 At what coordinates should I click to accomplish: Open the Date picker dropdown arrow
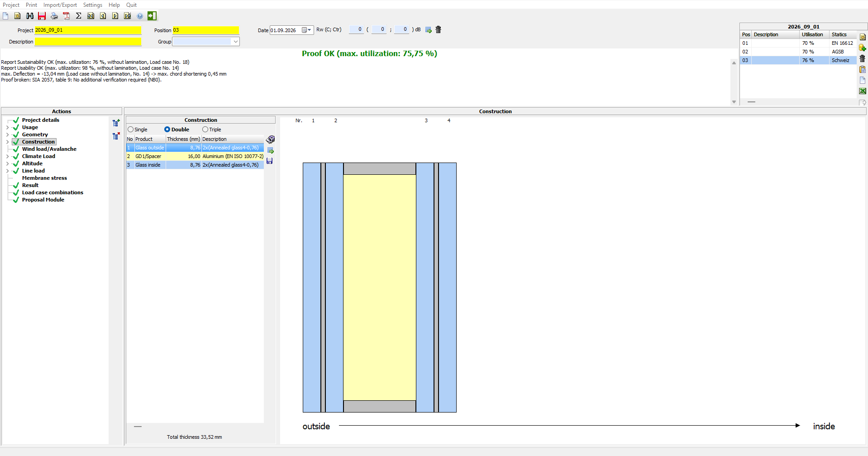click(310, 30)
